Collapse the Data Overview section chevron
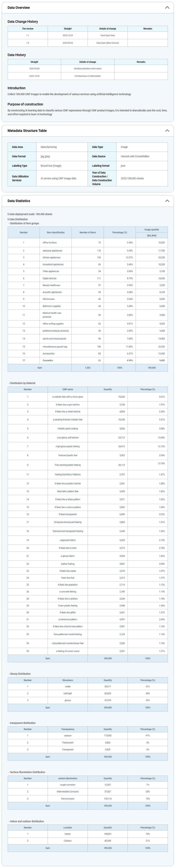175x868 pixels. coord(167,7)
